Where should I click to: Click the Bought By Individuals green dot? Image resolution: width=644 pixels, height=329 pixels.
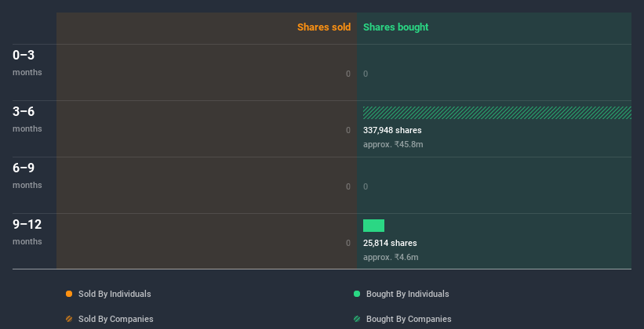pyautogui.click(x=357, y=294)
